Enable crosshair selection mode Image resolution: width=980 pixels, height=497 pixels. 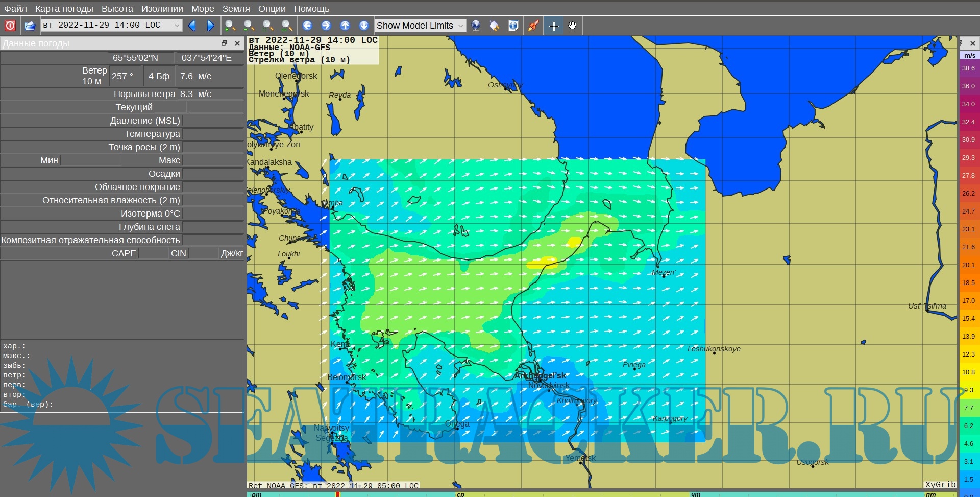point(554,26)
